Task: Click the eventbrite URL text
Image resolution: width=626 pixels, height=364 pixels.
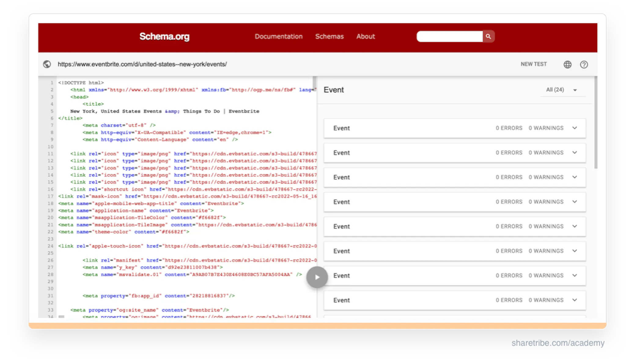Action: [x=142, y=64]
